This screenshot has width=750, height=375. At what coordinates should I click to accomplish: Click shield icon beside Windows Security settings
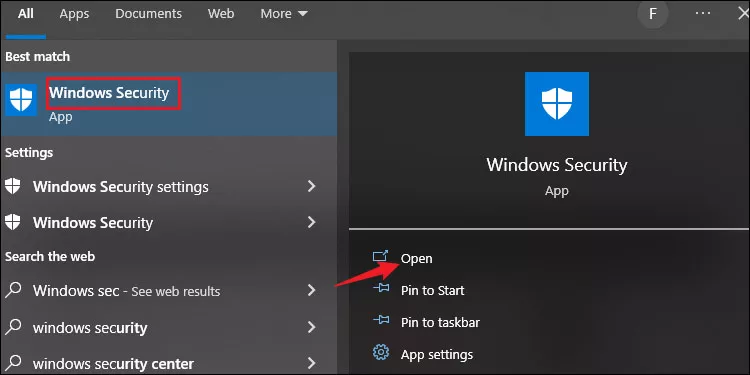[x=13, y=186]
